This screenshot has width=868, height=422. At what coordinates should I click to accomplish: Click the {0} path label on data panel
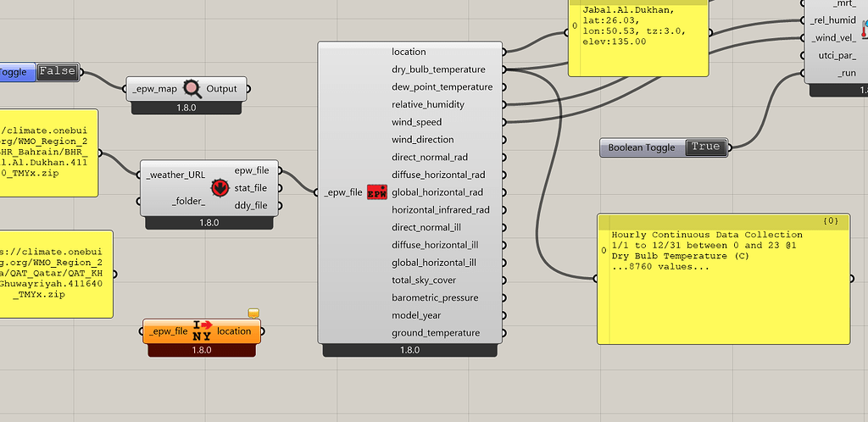click(x=831, y=220)
